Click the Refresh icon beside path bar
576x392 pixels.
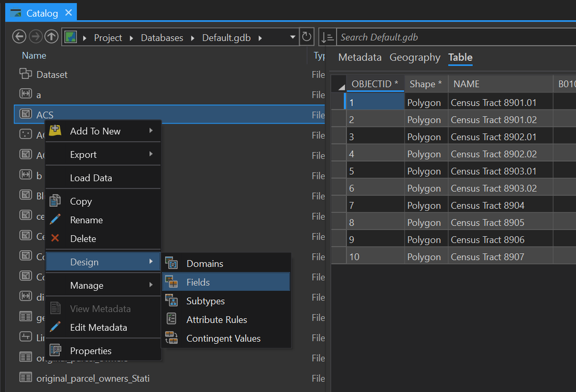point(307,37)
